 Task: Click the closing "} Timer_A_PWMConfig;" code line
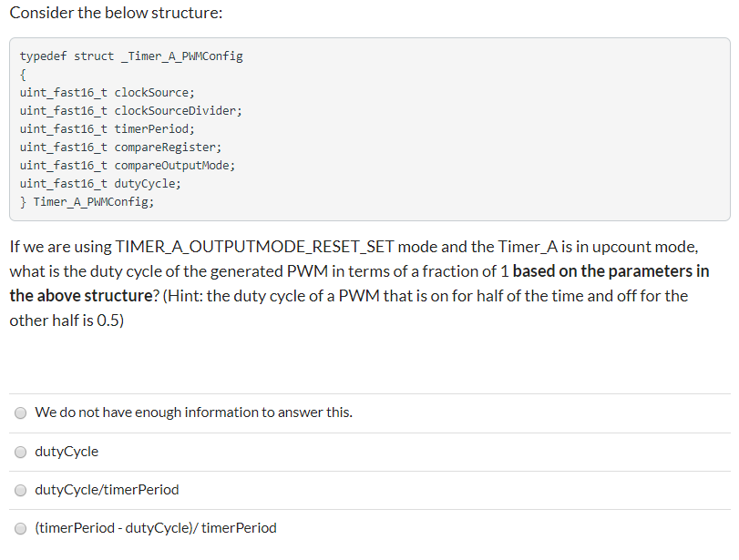coord(87,201)
